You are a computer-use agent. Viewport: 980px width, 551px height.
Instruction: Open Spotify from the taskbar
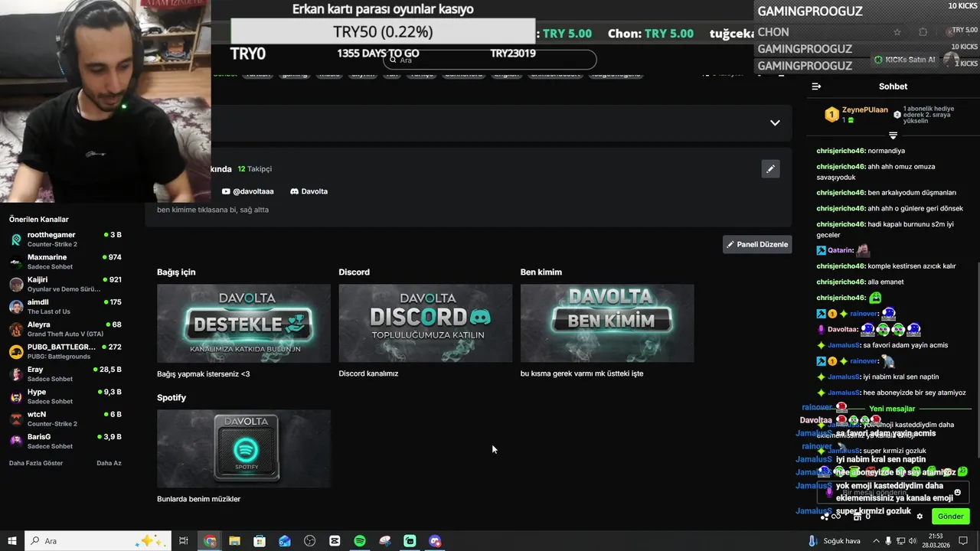pos(360,541)
